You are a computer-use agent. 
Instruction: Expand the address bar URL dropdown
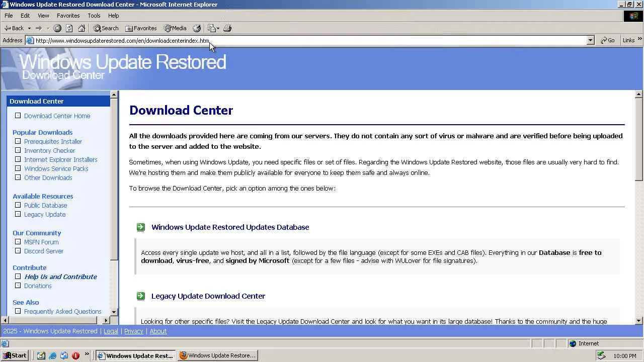tap(591, 40)
